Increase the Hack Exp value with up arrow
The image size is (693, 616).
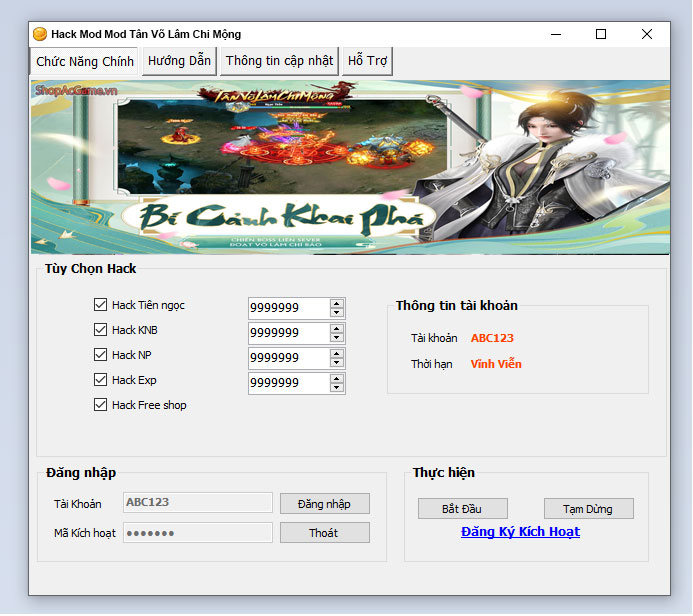pyautogui.click(x=337, y=379)
